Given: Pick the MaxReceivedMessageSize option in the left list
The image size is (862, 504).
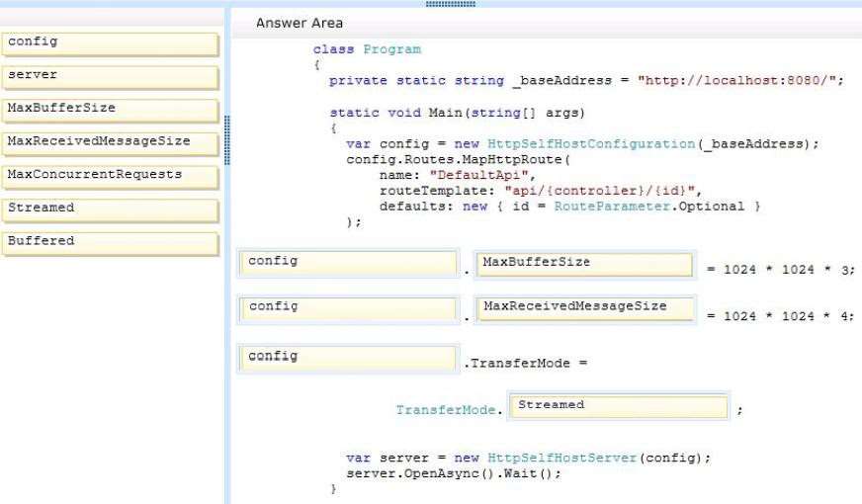Looking at the screenshot, I should pyautogui.click(x=110, y=144).
